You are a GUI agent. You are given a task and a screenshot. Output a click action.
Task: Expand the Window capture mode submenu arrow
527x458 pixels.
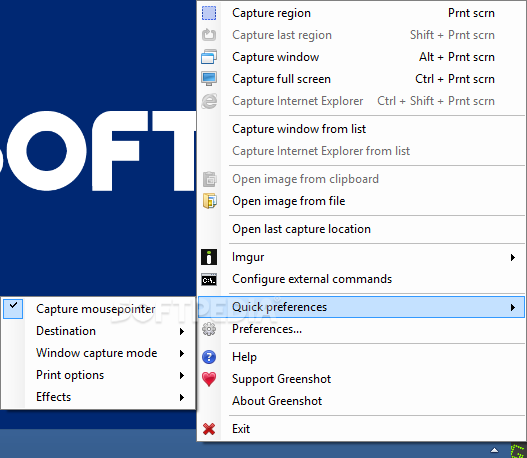pyautogui.click(x=182, y=353)
